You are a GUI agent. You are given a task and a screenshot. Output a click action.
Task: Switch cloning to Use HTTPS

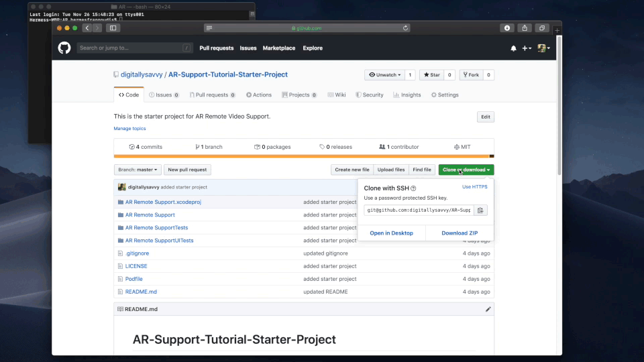pyautogui.click(x=474, y=187)
